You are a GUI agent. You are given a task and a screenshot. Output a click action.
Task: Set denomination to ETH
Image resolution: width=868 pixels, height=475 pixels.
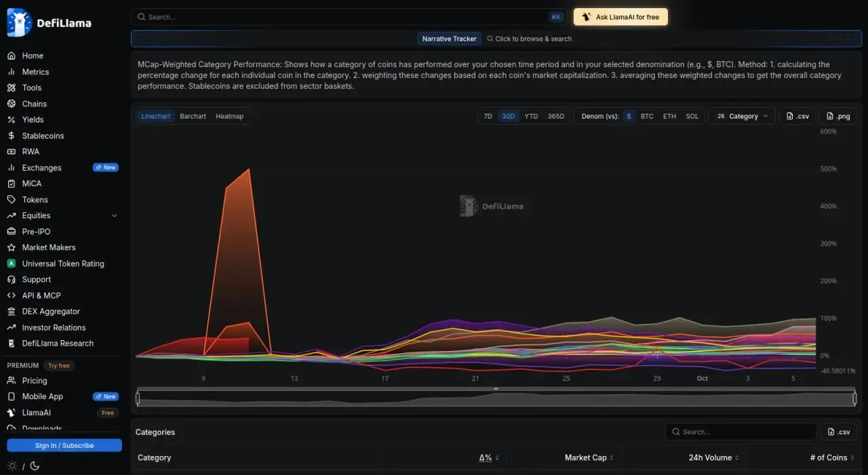[x=669, y=117]
